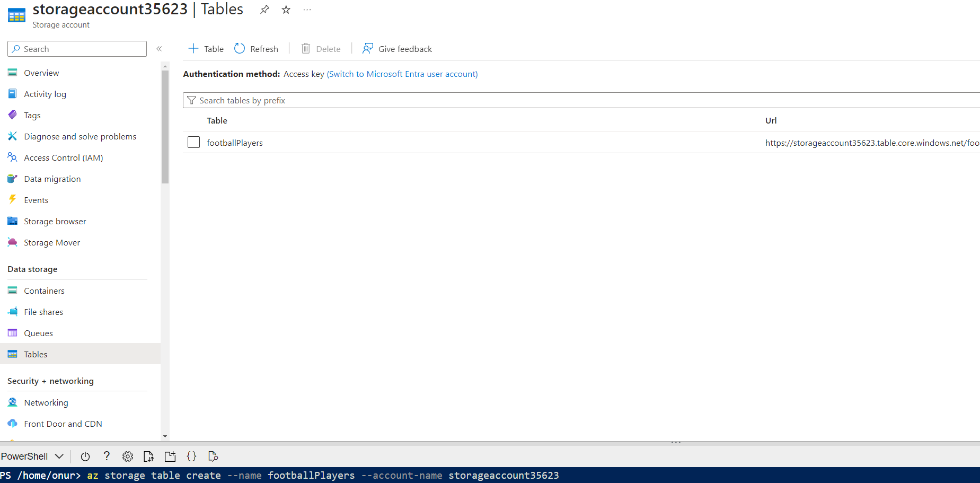Select the footballPlayers table checkbox
This screenshot has height=483, width=980.
tap(194, 143)
